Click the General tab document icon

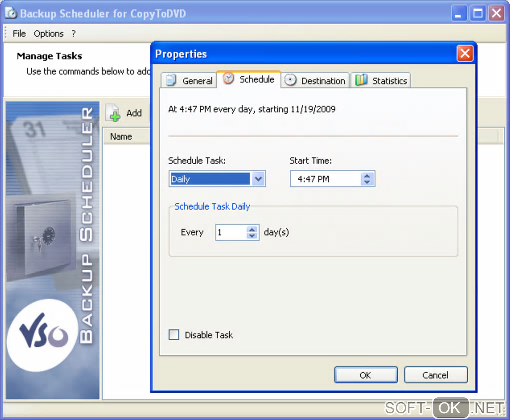171,80
